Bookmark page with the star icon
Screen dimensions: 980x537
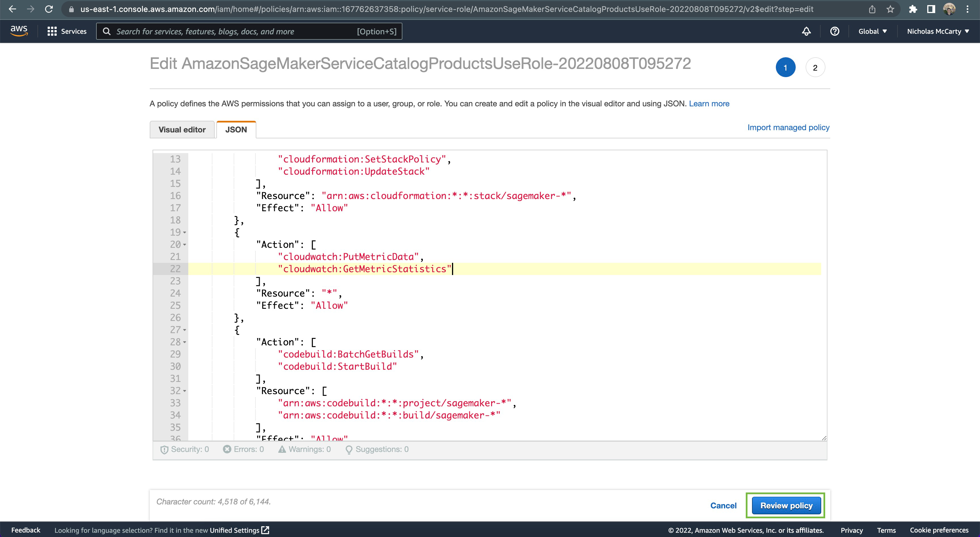click(x=890, y=9)
